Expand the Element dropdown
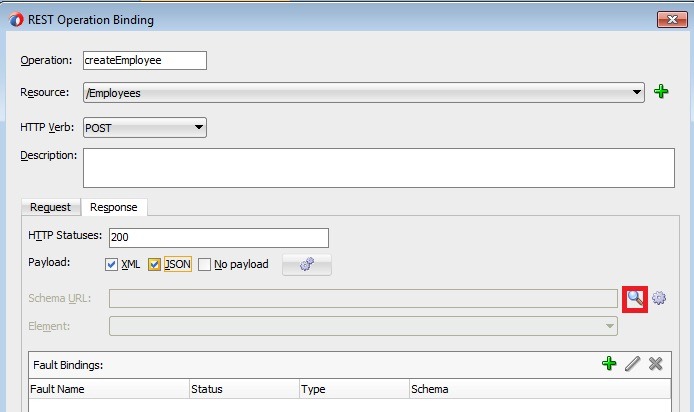The height and width of the screenshot is (412, 694). pyautogui.click(x=610, y=326)
